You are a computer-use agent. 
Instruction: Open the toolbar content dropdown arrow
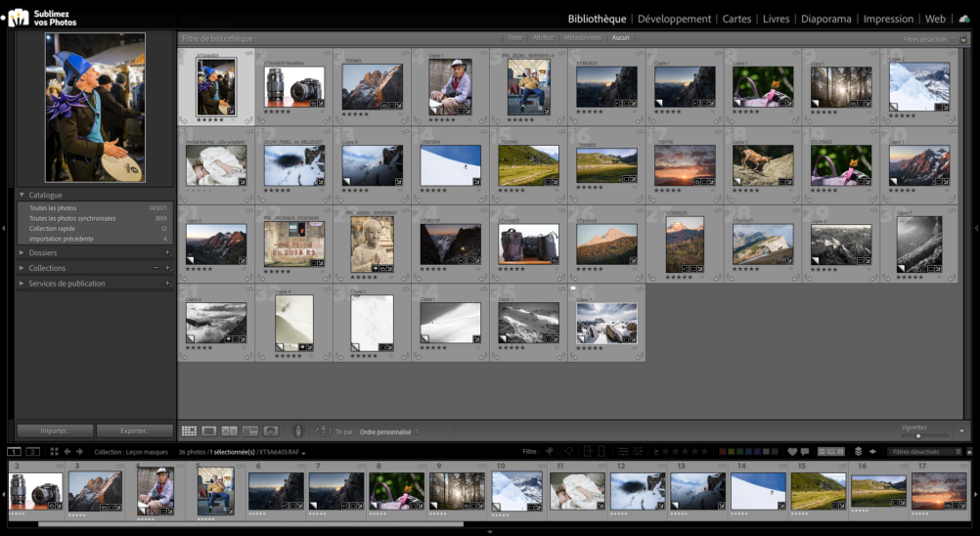point(961,431)
